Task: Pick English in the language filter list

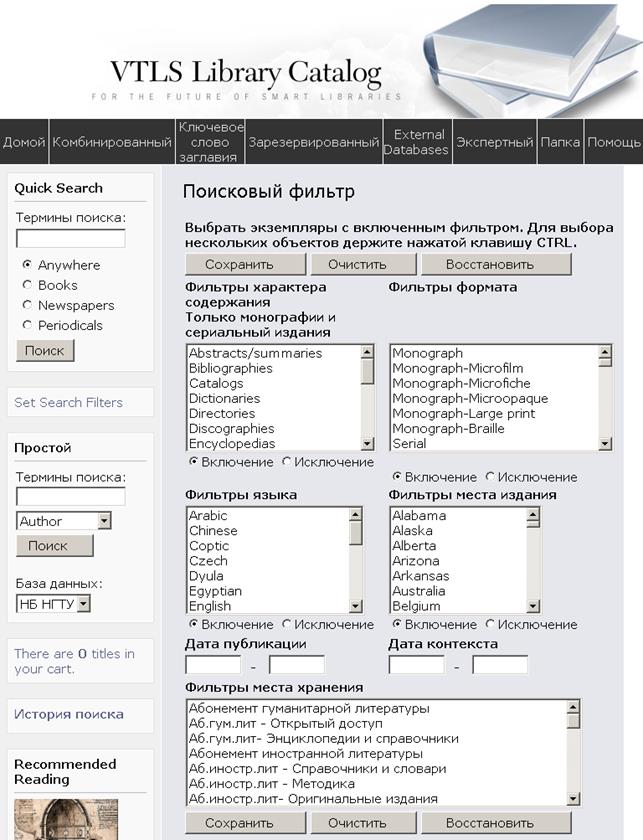Action: point(210,606)
